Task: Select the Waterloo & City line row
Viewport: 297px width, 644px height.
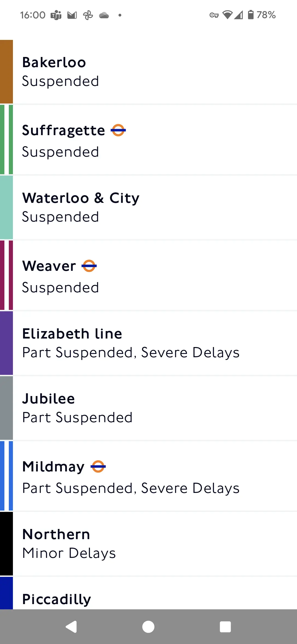Action: pyautogui.click(x=148, y=207)
